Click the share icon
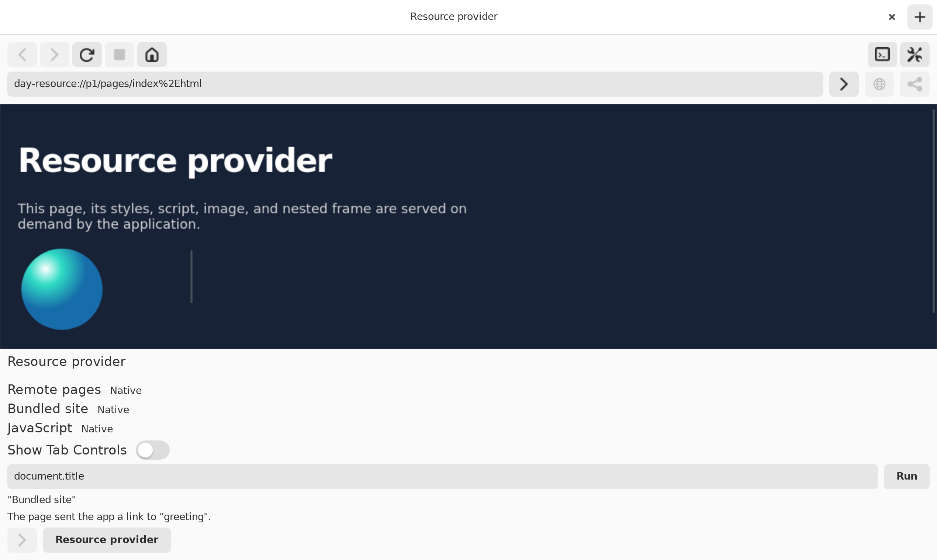The height and width of the screenshot is (560, 937). [915, 84]
